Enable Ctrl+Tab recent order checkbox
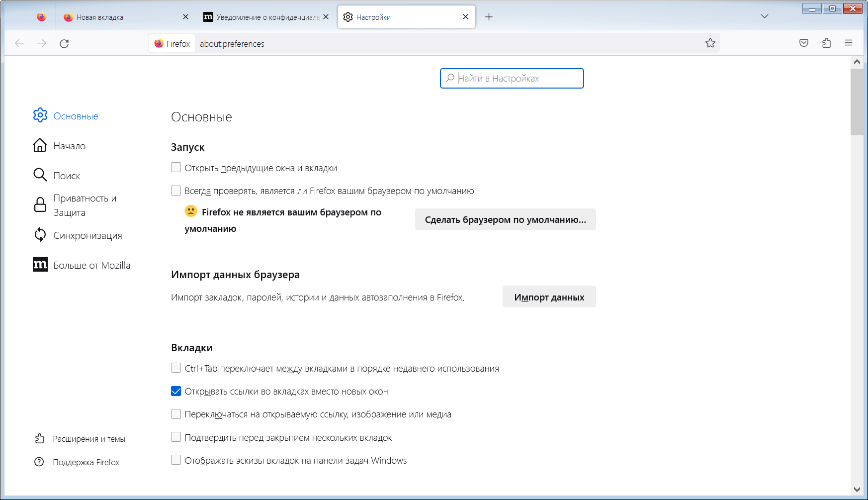 coord(176,368)
